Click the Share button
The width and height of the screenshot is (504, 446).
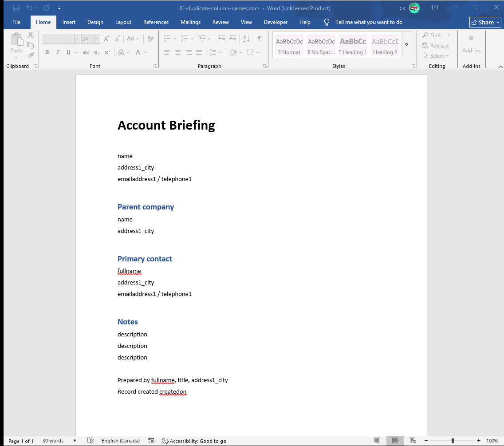485,23
